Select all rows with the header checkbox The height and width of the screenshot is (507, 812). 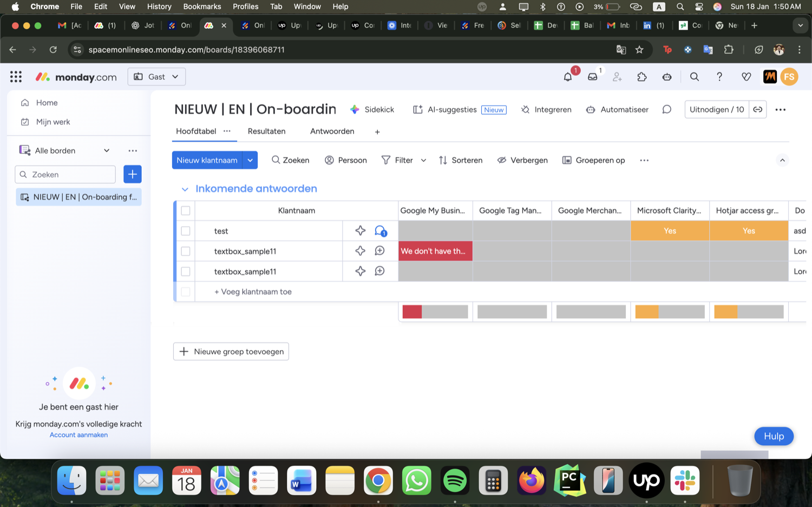click(186, 210)
